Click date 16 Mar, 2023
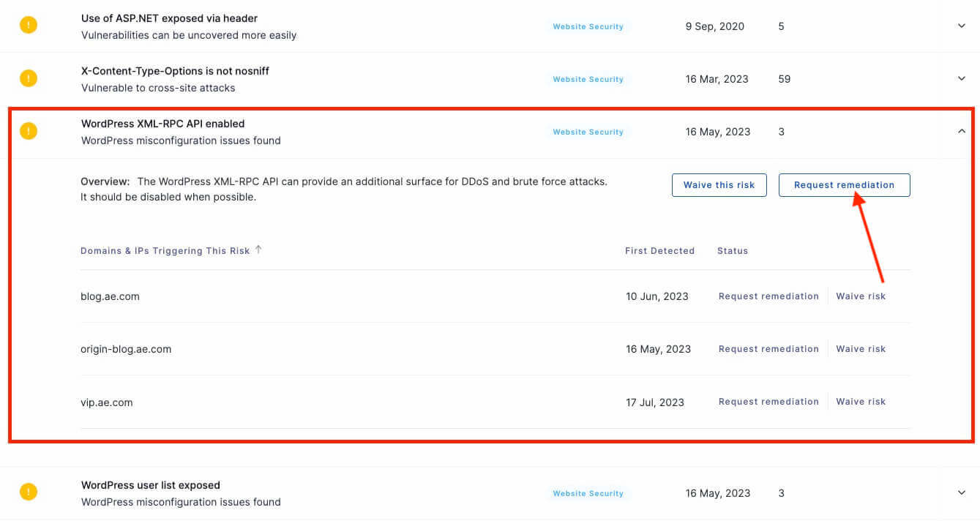This screenshot has width=980, height=521. point(717,79)
